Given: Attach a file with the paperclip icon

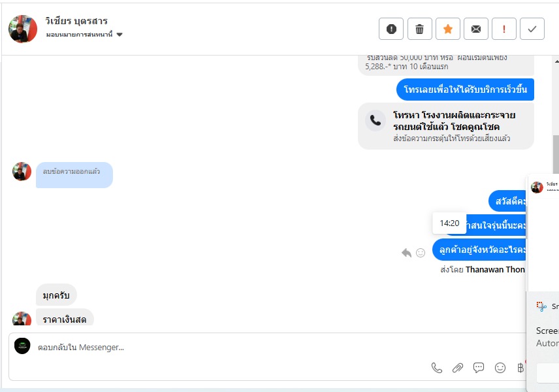Looking at the screenshot, I should (458, 368).
